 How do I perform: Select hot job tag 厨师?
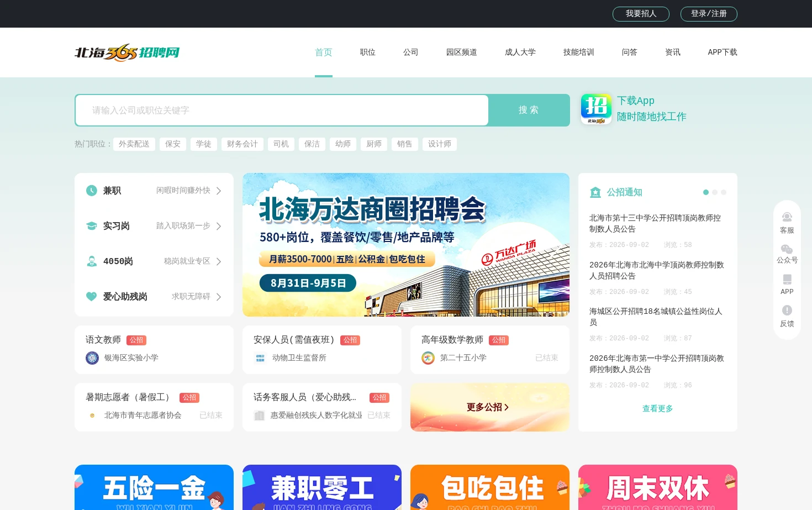(374, 144)
